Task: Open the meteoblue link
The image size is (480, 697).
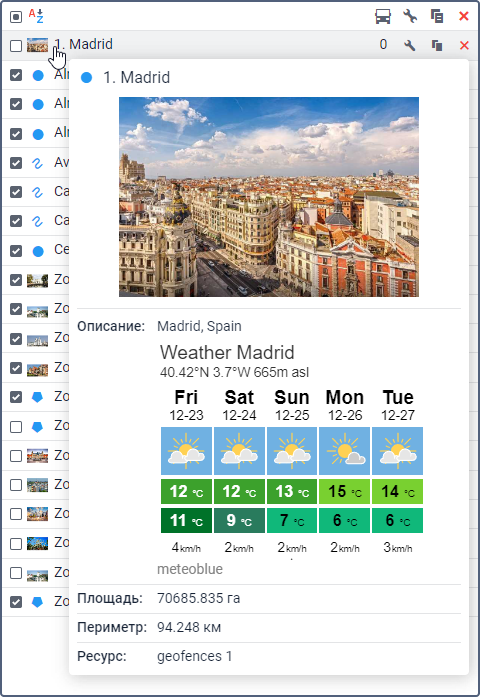Action: (190, 569)
